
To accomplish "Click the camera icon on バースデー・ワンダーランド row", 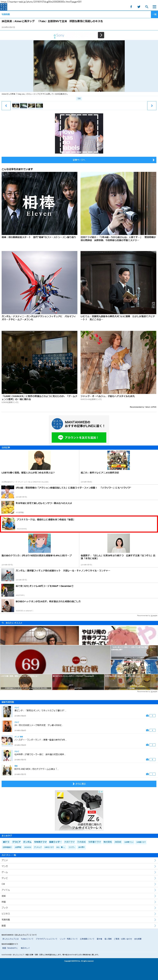I will click(147, 745).
